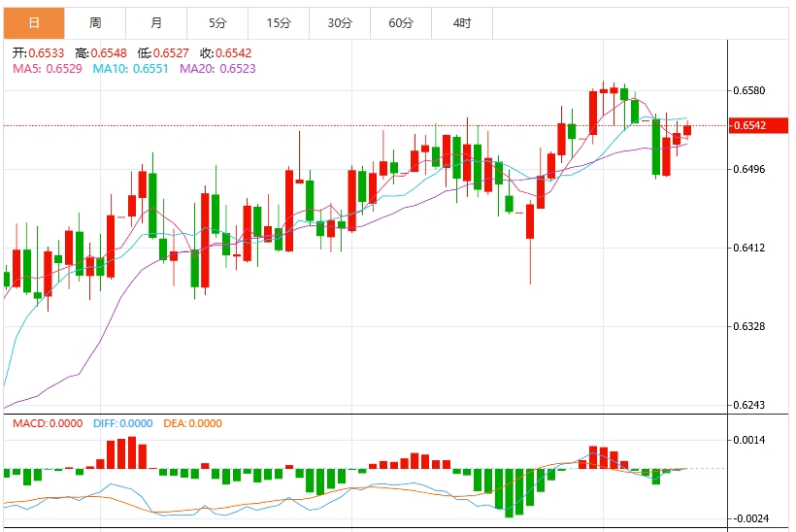
Task: Click the DIFF: 0.0000 label
Action: point(123,423)
